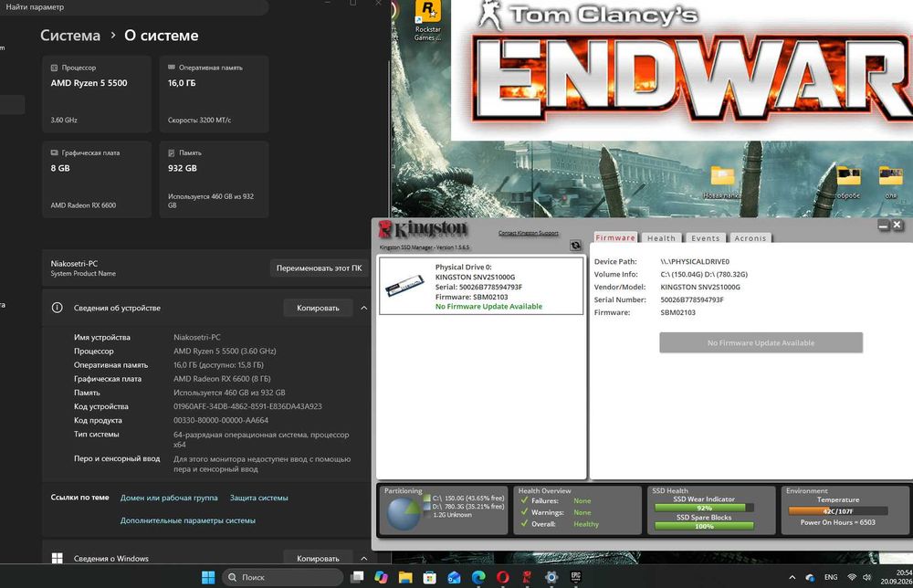Open Microsoft Edge from the taskbar

tap(478, 577)
